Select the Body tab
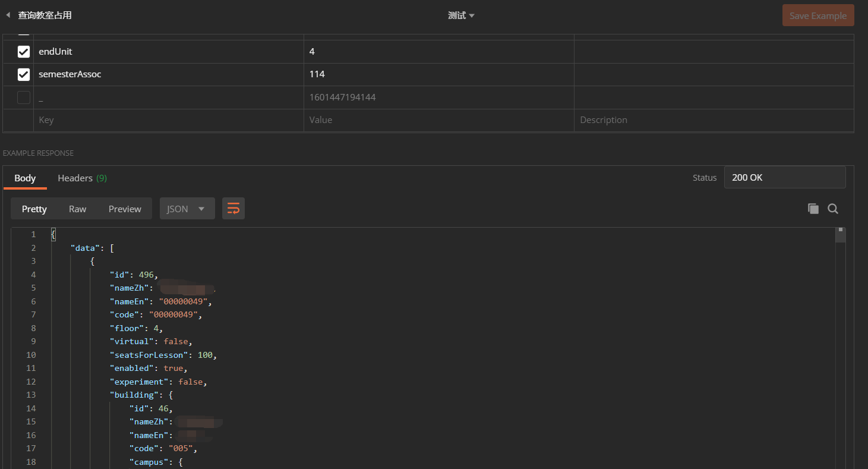868x469 pixels. pyautogui.click(x=25, y=178)
